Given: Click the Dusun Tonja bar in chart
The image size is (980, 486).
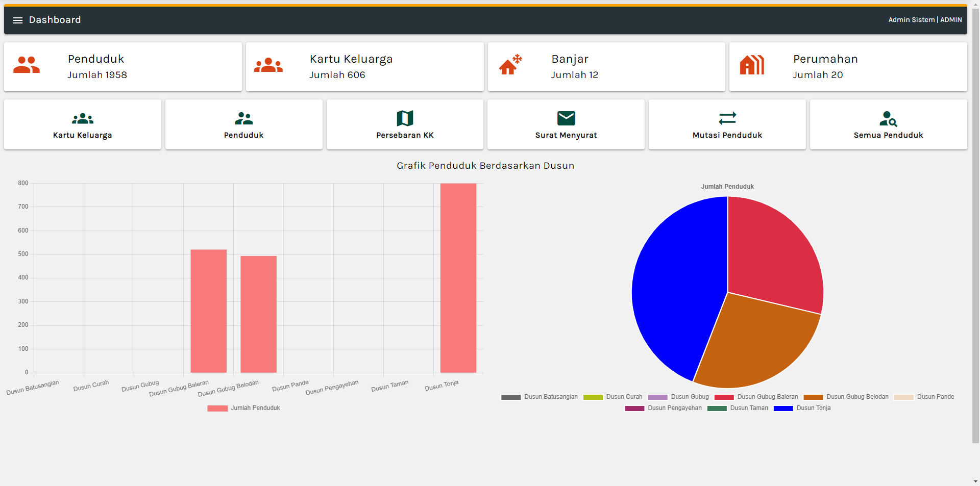Looking at the screenshot, I should (458, 278).
